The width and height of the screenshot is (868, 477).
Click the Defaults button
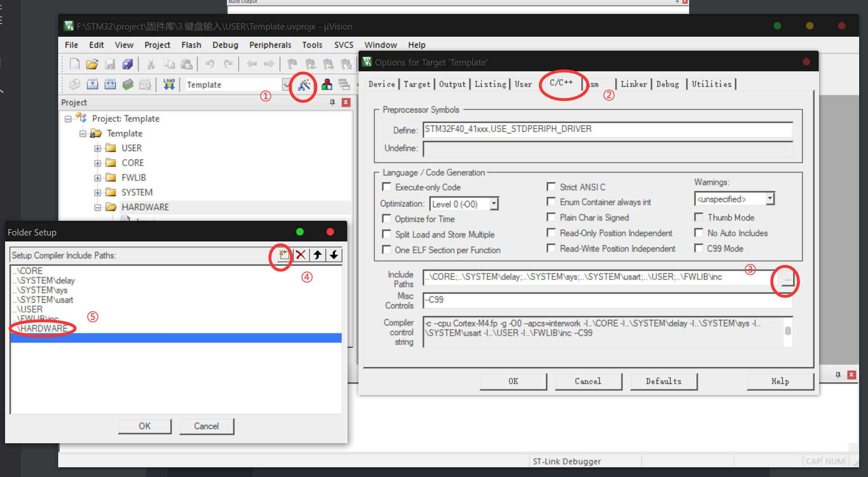pos(663,381)
